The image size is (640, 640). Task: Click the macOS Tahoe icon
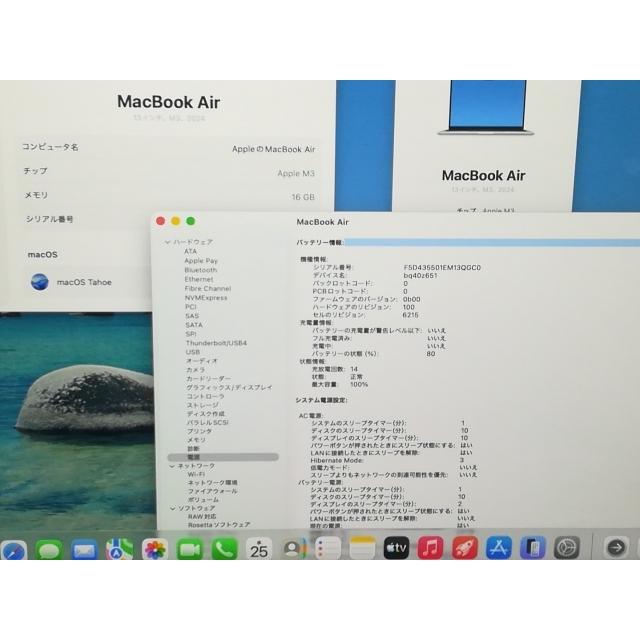(40, 282)
